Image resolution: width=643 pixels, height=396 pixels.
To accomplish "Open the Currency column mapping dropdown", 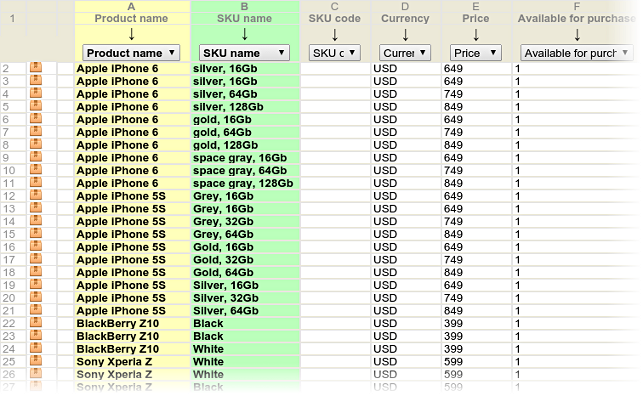I will point(405,53).
